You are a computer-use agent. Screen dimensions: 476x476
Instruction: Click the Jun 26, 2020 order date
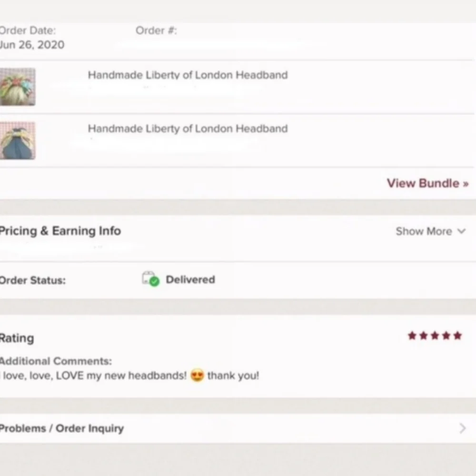pyautogui.click(x=32, y=45)
